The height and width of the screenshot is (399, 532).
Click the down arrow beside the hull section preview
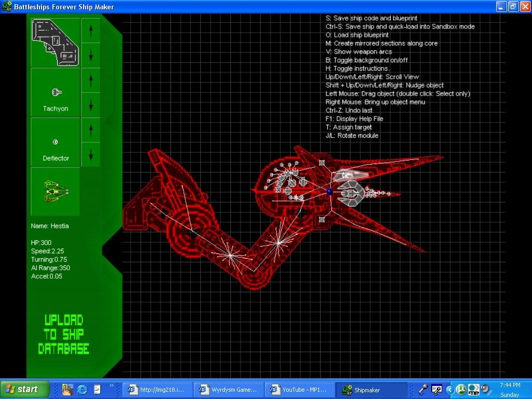tap(91, 55)
